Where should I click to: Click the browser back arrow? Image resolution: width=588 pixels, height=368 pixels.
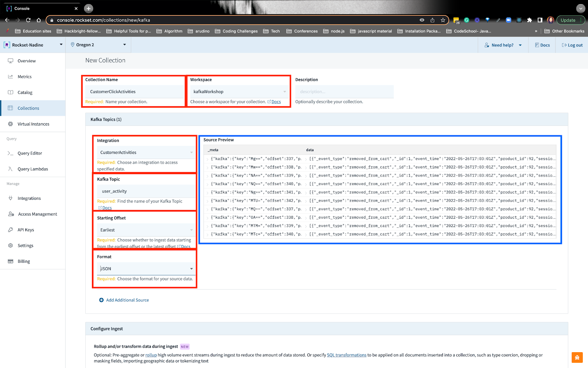pyautogui.click(x=7, y=20)
